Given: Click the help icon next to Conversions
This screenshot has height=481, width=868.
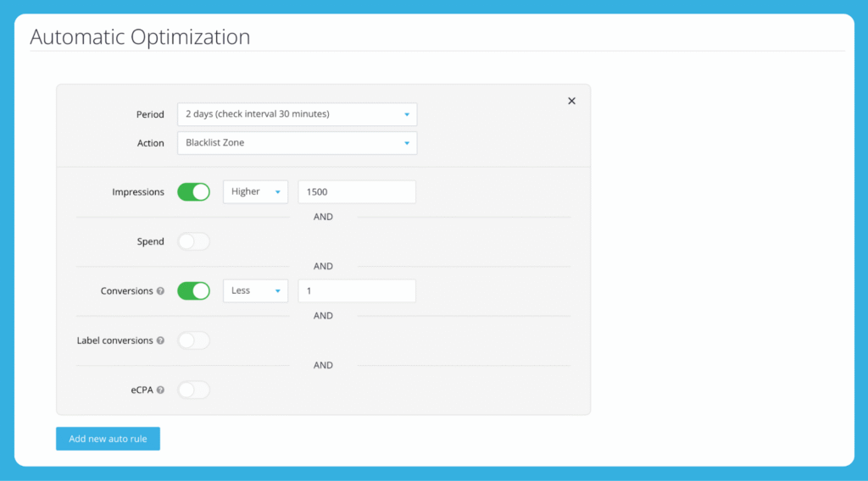Looking at the screenshot, I should pos(161,291).
